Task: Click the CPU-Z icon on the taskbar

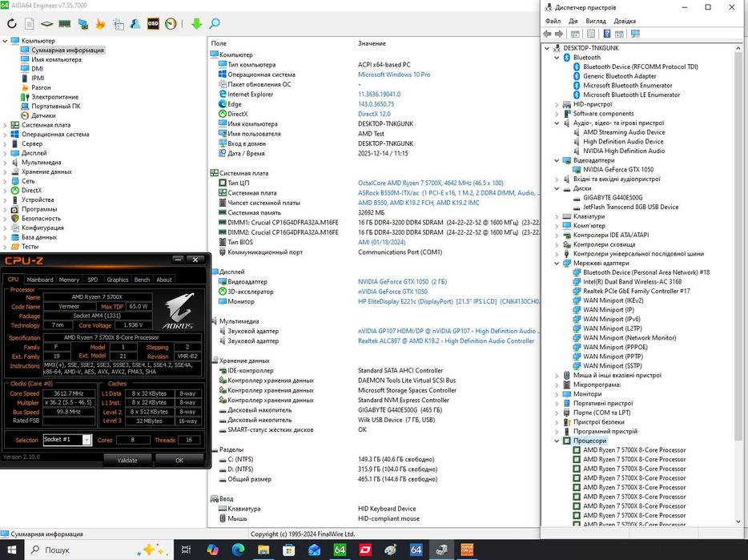Action: pos(467,550)
